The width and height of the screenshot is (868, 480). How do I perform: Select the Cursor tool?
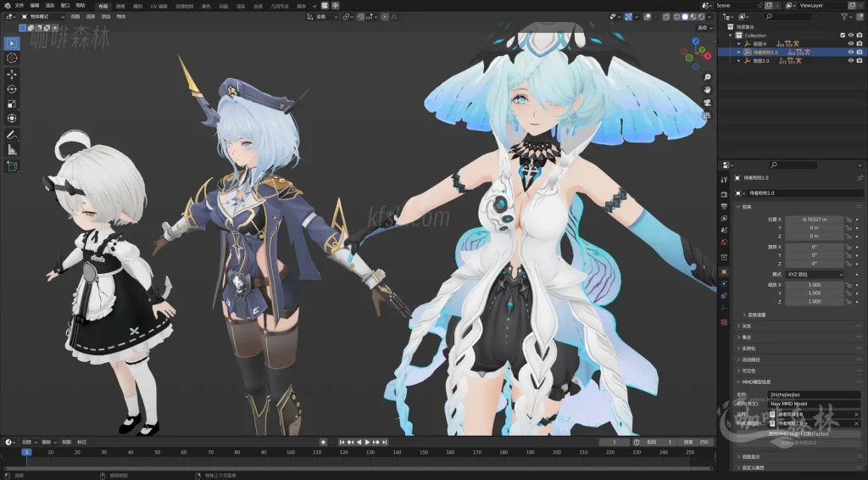[12, 59]
